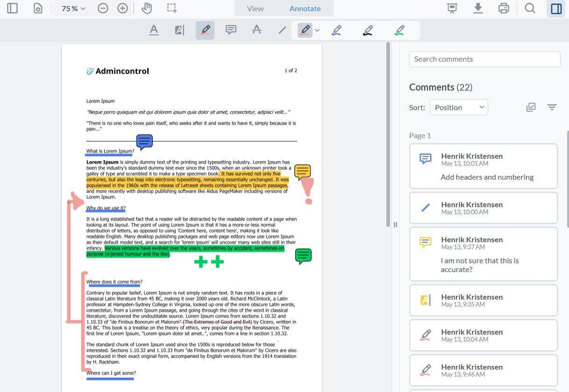
Task: Click the green sticky note on the page
Action: (x=303, y=256)
